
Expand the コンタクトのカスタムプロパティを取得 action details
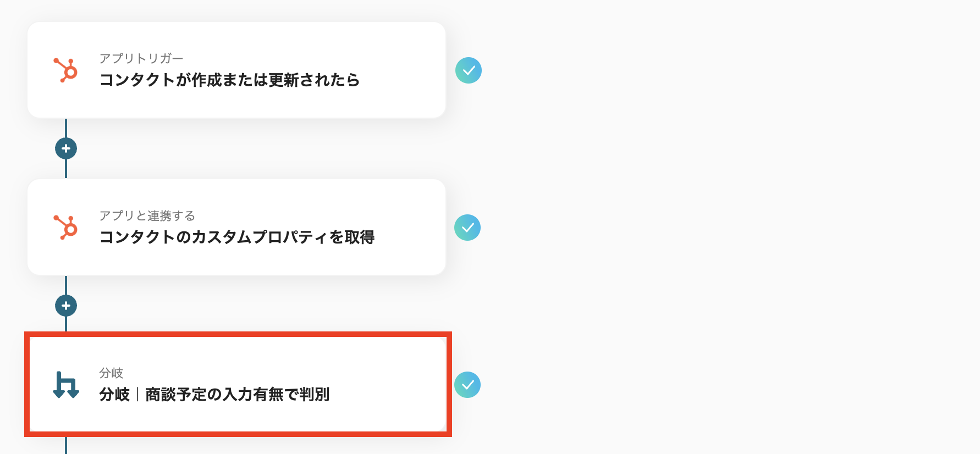click(x=236, y=227)
